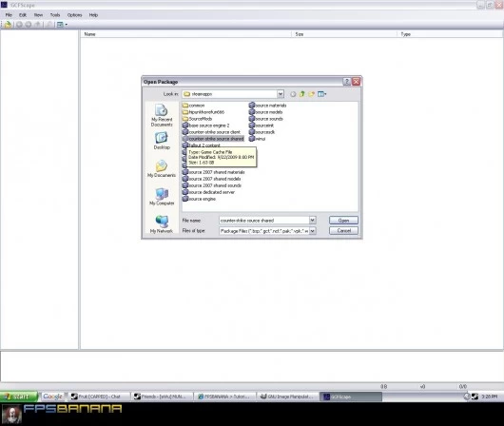Select source models file
504x426 pixels.
click(x=266, y=112)
